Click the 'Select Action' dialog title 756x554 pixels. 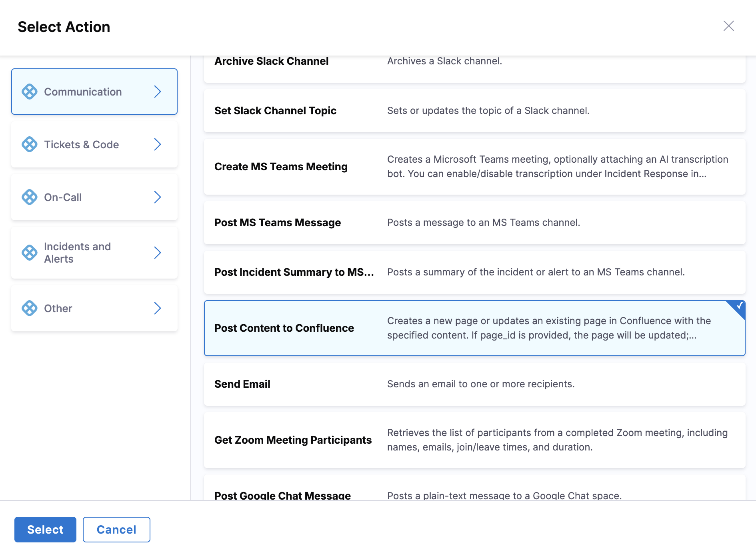(64, 27)
